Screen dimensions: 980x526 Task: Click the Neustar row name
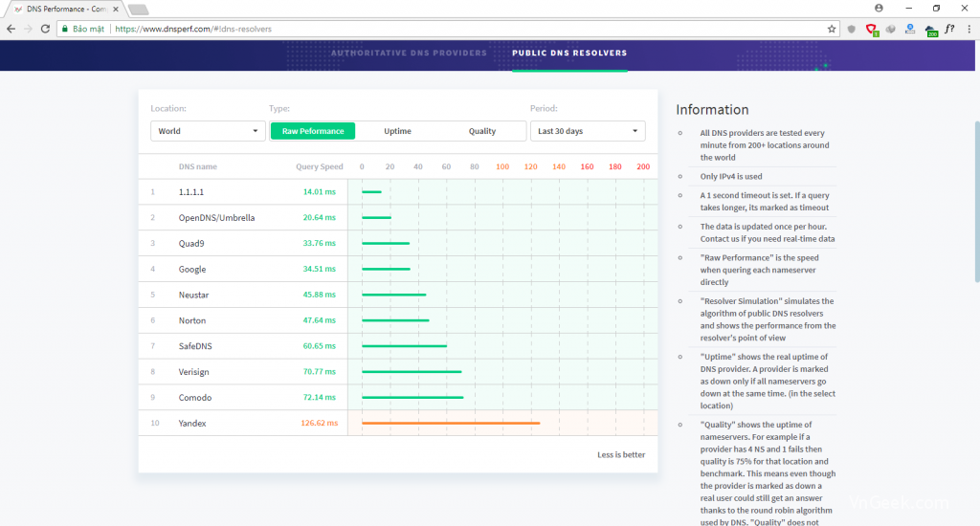[x=193, y=295]
